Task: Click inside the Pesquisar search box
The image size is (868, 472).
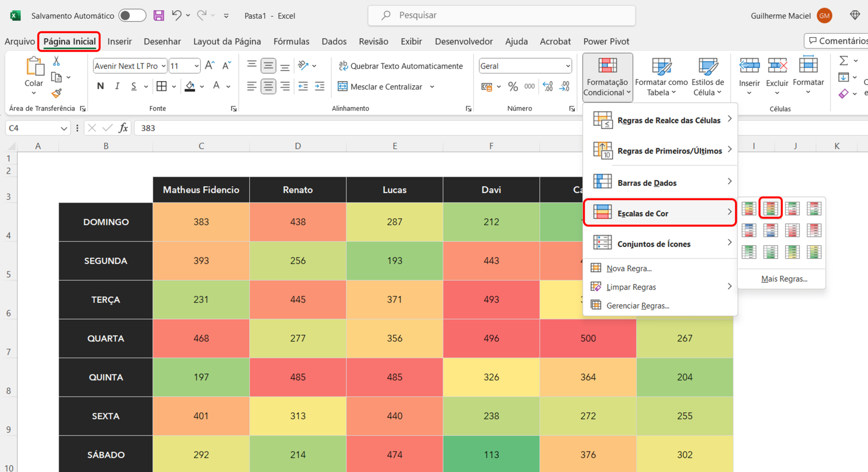Action: click(500, 15)
